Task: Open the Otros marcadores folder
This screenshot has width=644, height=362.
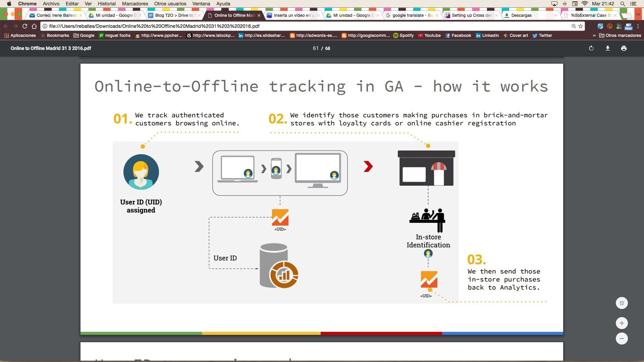Action: click(620, 36)
